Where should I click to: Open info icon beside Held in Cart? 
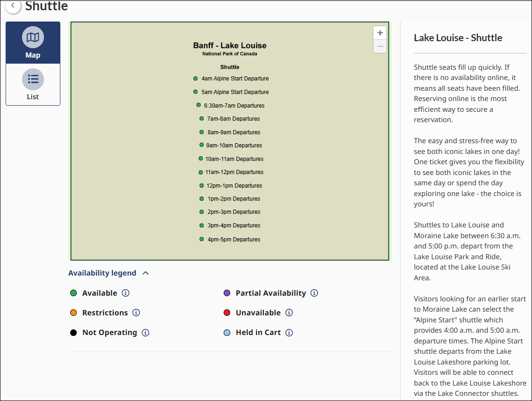[x=289, y=333]
